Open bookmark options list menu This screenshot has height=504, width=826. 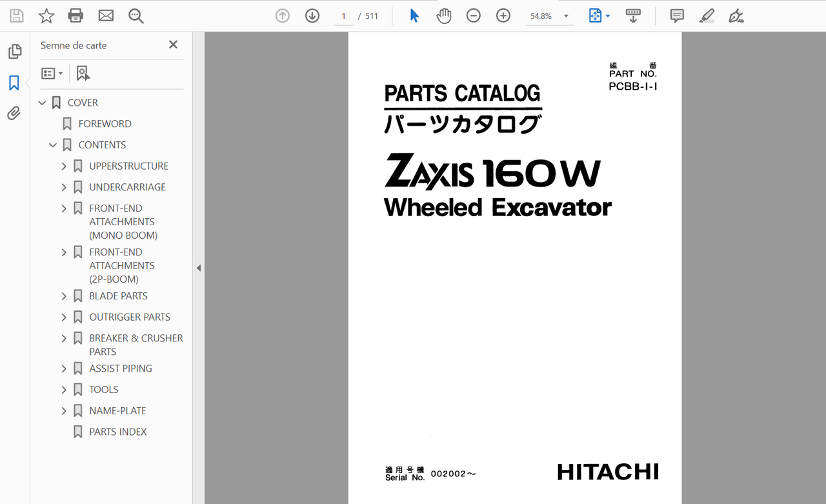52,74
